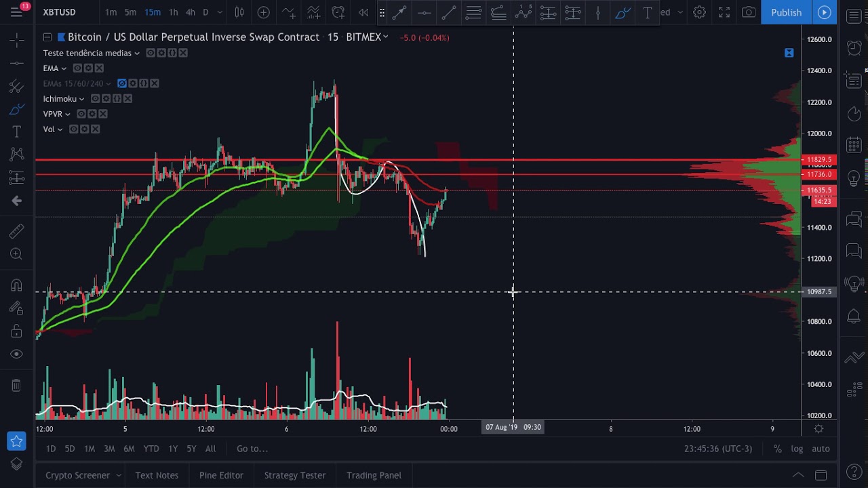This screenshot has width=868, height=488.
Task: Open the Strategy Tester tab
Action: pos(295,475)
